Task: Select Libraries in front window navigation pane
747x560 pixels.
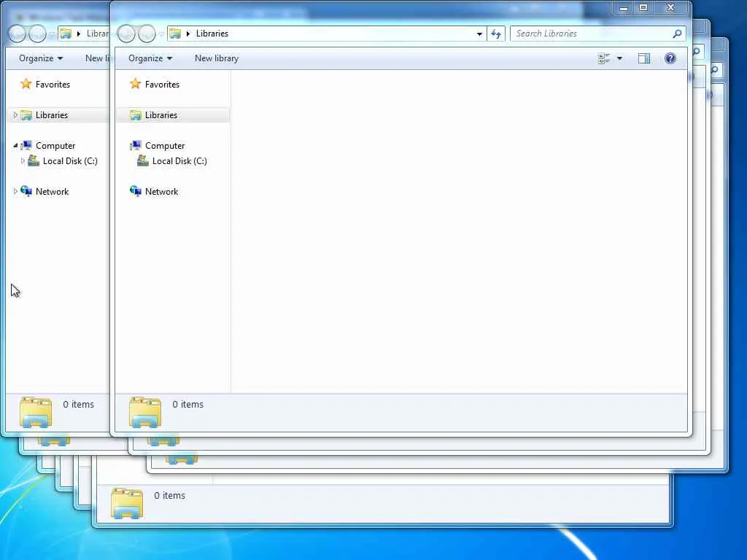Action: pos(161,115)
